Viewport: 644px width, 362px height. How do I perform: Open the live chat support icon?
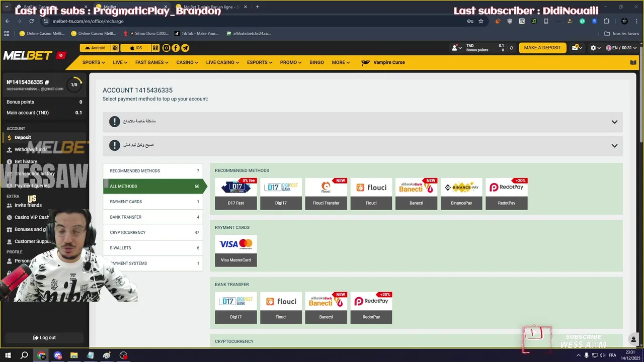[634, 340]
